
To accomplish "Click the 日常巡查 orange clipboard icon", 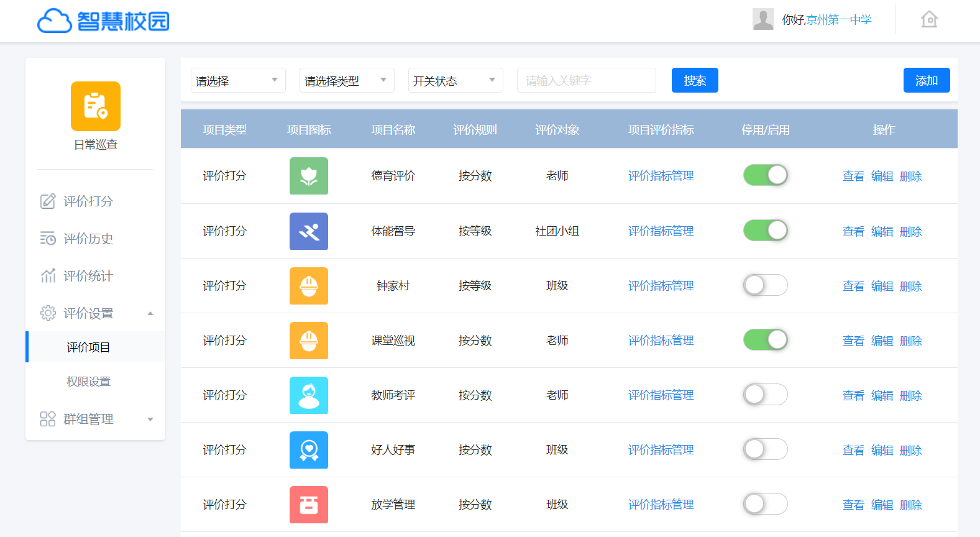I will [x=96, y=106].
